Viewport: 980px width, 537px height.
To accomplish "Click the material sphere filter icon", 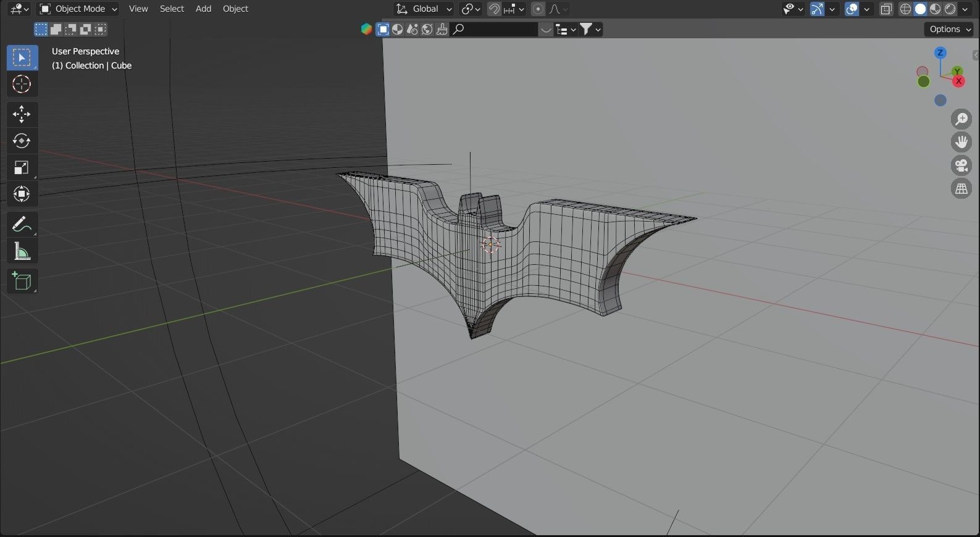I will tap(398, 29).
